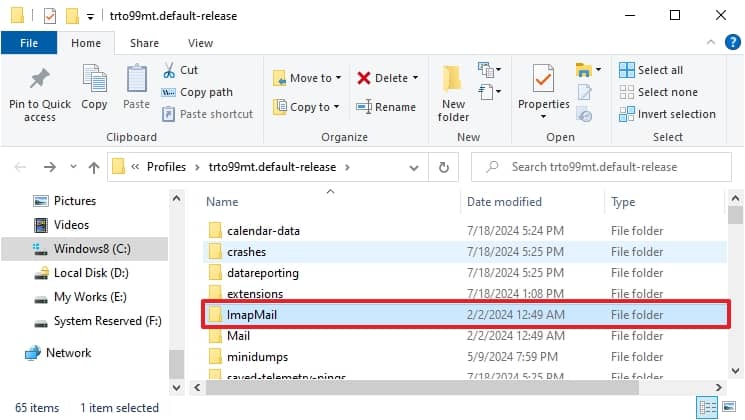The image size is (745, 420).
Task: Open Customize Quick Access Toolbar dropdown
Action: [x=90, y=17]
